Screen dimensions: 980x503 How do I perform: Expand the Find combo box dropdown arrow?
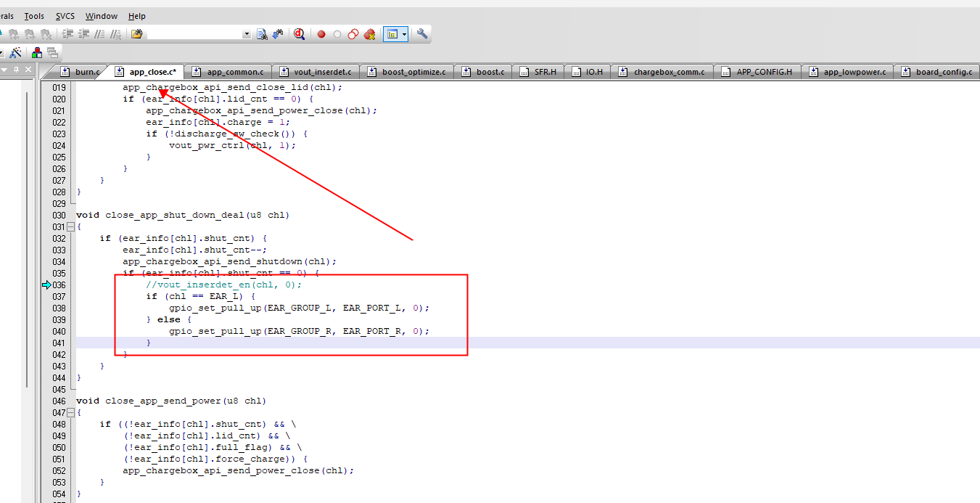coord(247,34)
